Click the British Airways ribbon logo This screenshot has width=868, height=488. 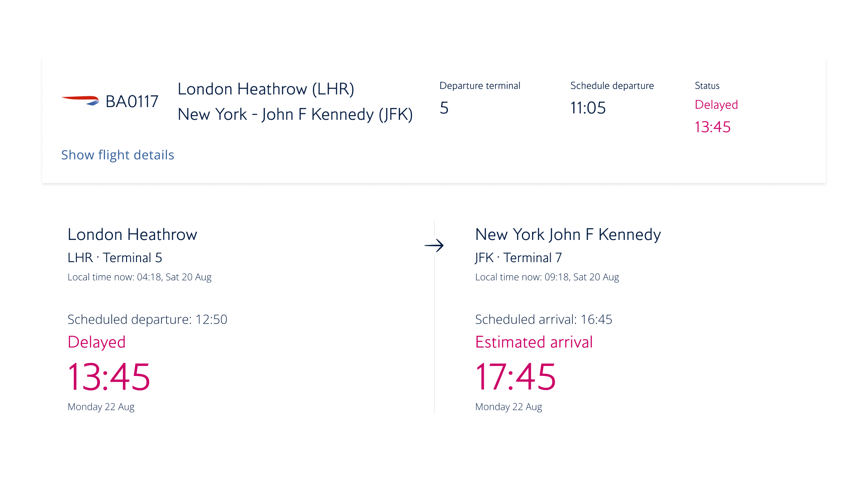point(80,100)
